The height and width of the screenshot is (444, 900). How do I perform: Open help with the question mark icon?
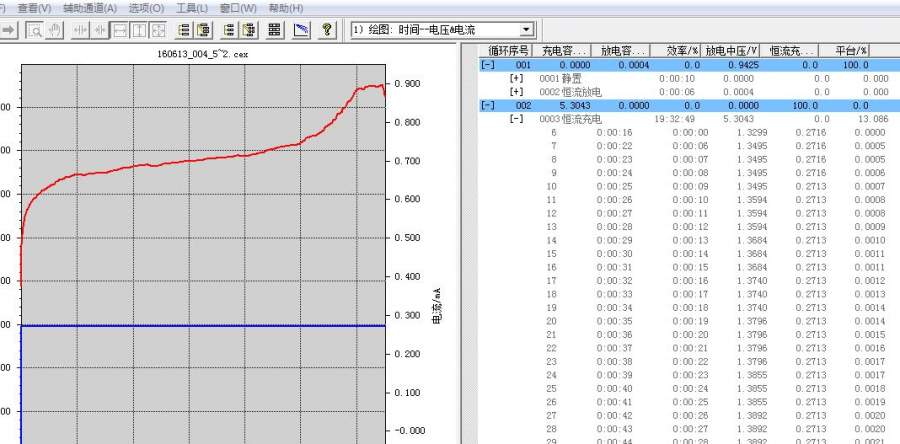tap(327, 30)
